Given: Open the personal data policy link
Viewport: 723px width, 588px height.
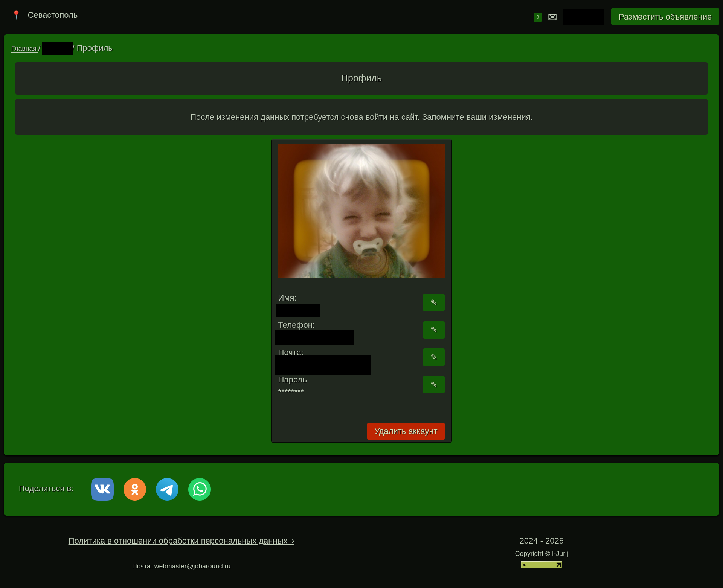Looking at the screenshot, I should point(181,541).
